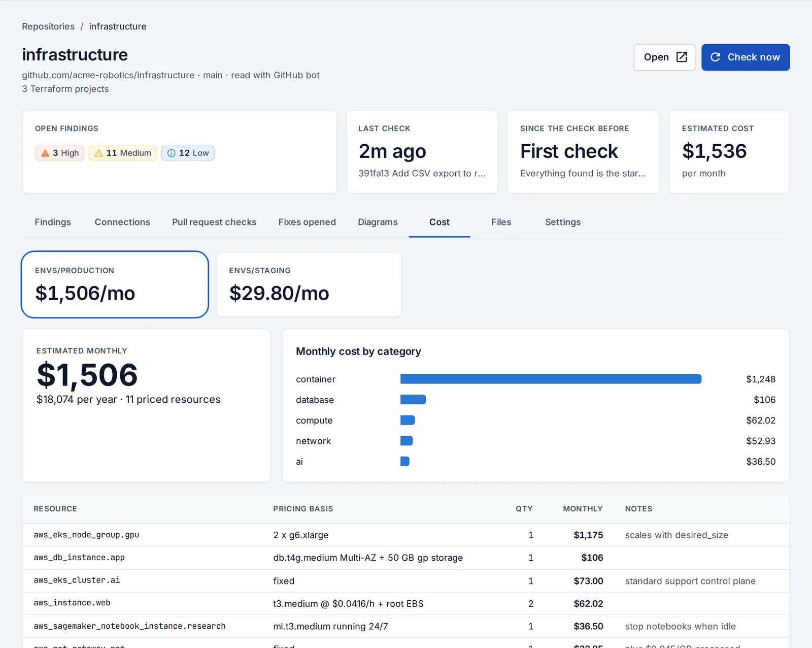Click the 'stop notebooks when idle' note
The image size is (812, 648).
point(680,626)
